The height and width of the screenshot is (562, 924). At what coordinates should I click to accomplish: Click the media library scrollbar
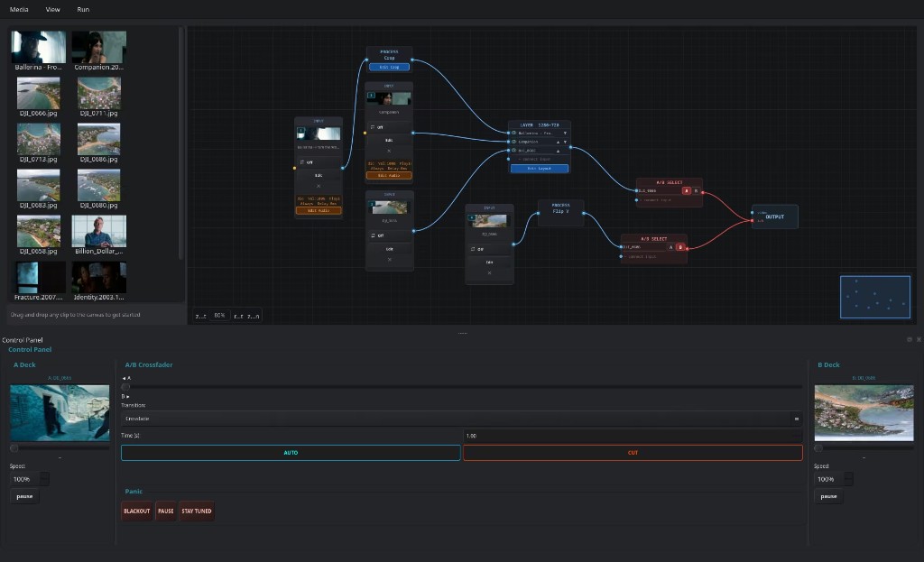180,143
